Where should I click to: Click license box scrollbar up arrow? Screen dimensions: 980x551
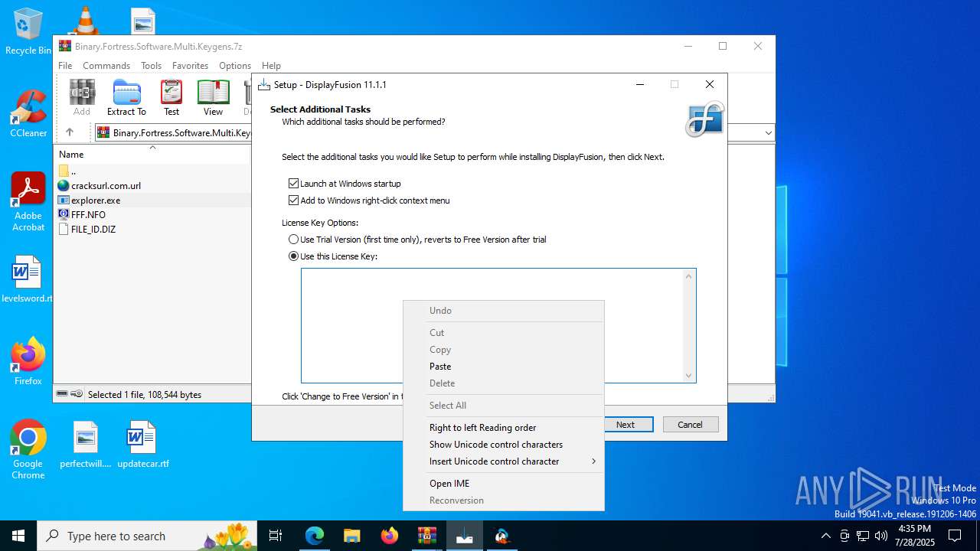688,276
